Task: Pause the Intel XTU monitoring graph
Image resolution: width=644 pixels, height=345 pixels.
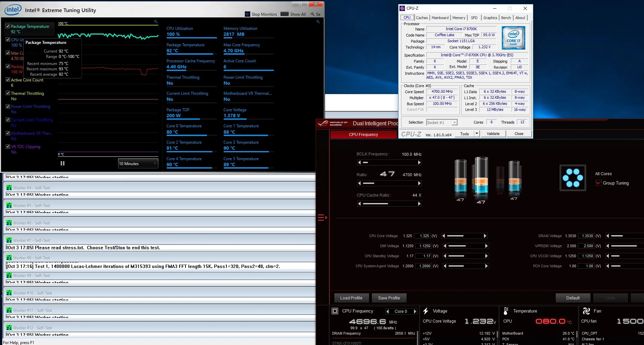Action: 62,163
